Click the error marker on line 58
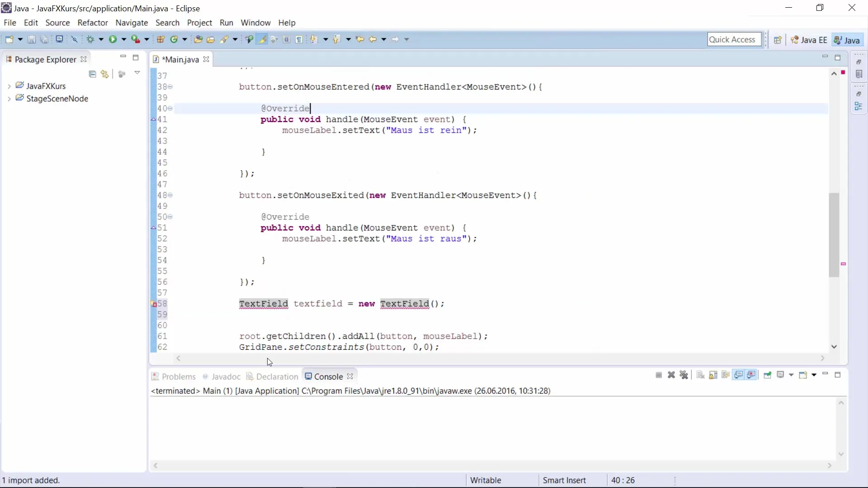The height and width of the screenshot is (488, 868). 154,304
